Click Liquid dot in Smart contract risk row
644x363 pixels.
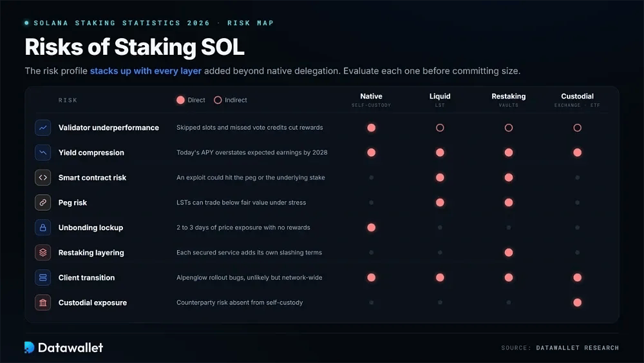click(x=440, y=177)
